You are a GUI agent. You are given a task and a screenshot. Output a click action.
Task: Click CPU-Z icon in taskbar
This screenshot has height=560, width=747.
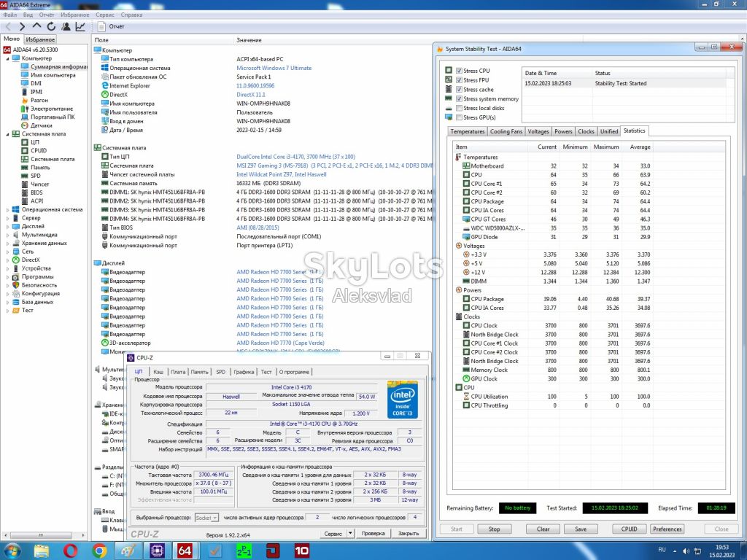pos(156,551)
